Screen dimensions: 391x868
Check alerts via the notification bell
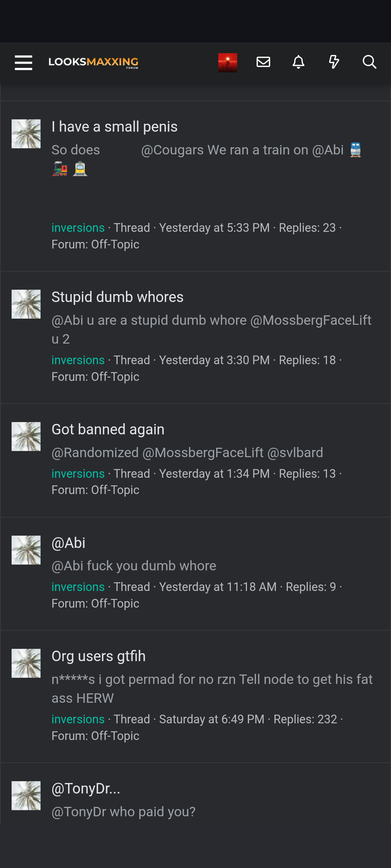pyautogui.click(x=298, y=62)
